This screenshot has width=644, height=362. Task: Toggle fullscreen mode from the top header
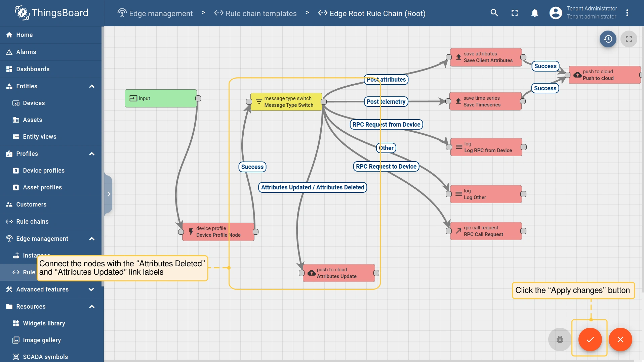point(515,13)
